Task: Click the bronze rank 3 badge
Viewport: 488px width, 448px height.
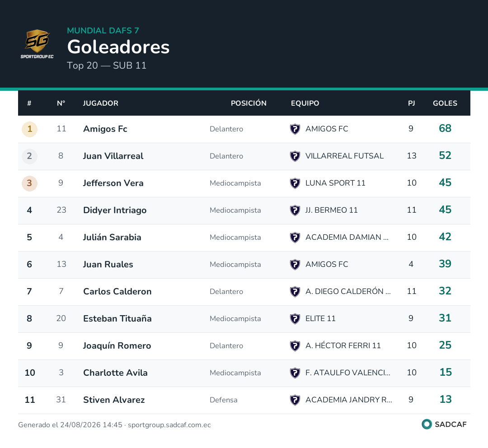Action: tap(29, 183)
